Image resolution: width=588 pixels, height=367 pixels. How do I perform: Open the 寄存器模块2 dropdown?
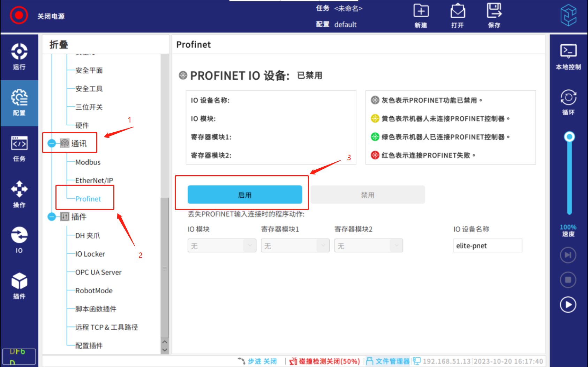tap(368, 246)
